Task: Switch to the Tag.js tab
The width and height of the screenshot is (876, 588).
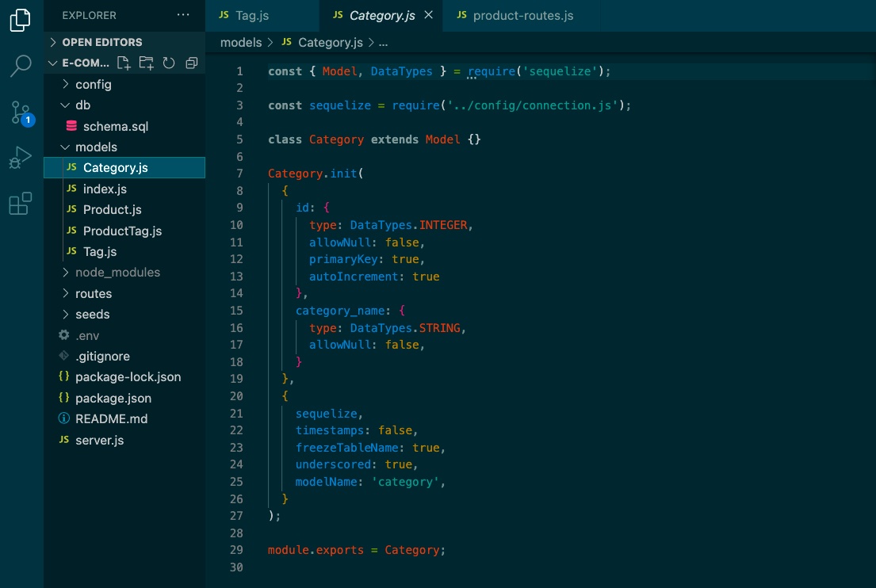Action: click(262, 16)
